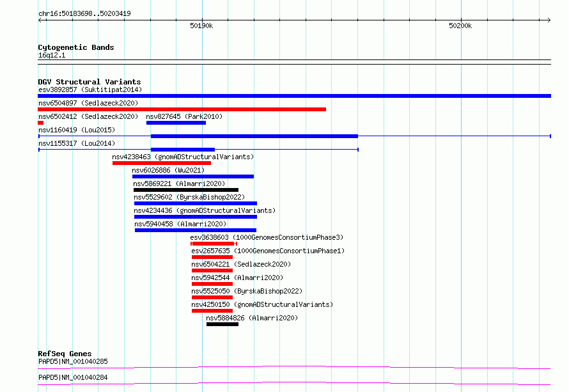569x392 pixels.
Task: Click thick blue segment of nsv1160419
Action: tap(254, 136)
